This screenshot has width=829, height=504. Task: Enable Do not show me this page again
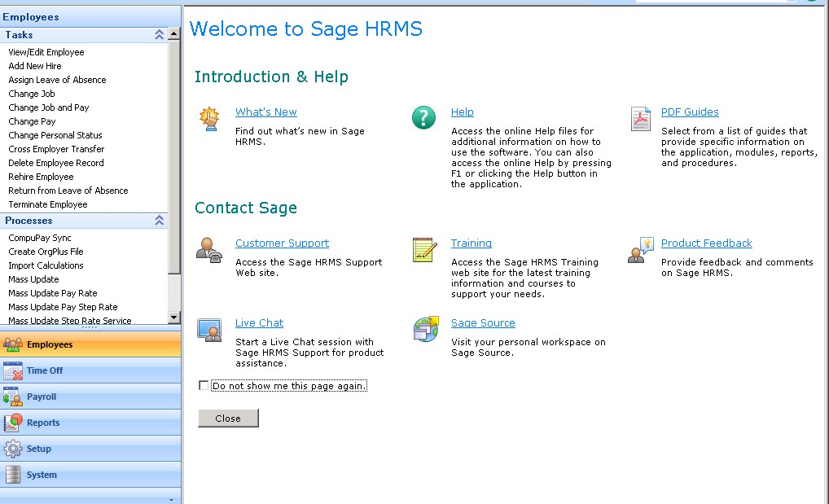click(x=204, y=385)
